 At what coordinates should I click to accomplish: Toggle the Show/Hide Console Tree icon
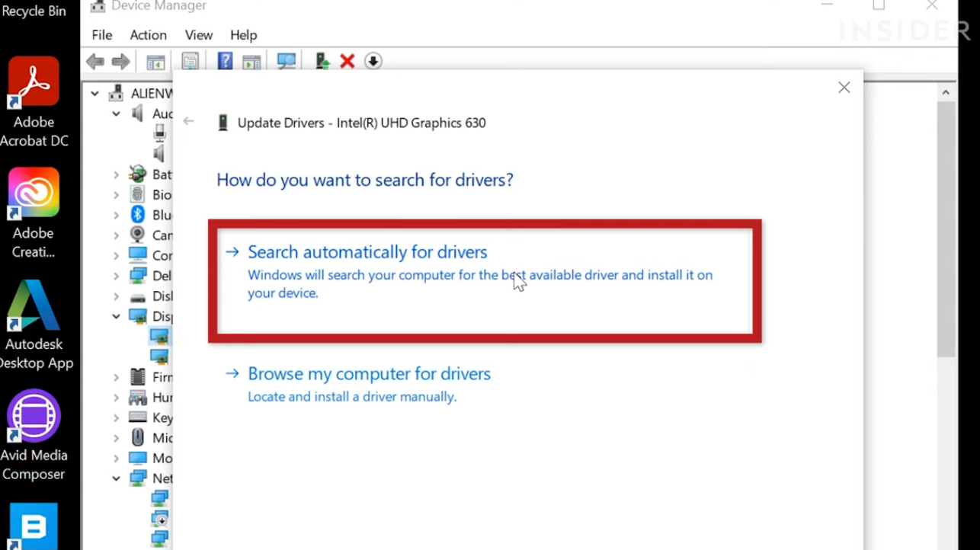pyautogui.click(x=155, y=62)
